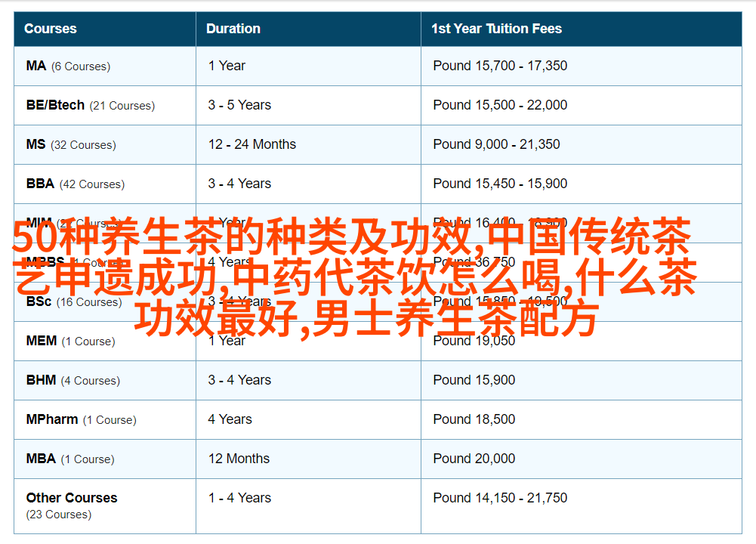Screen dimensions: 756x544
Task: Click the Pound 18,500 MPharm fee
Action: click(x=474, y=419)
